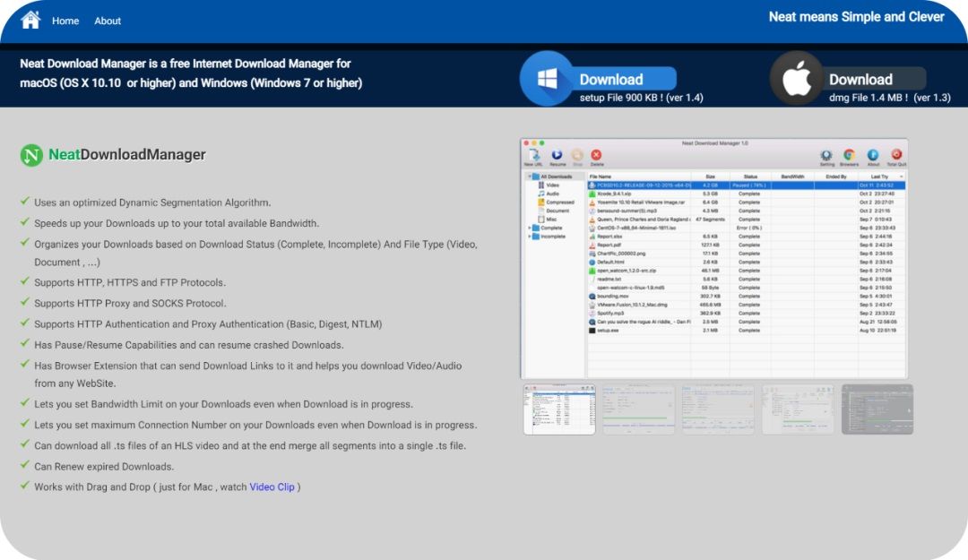
Task: Click the Apple logo download icon
Action: pos(797,79)
